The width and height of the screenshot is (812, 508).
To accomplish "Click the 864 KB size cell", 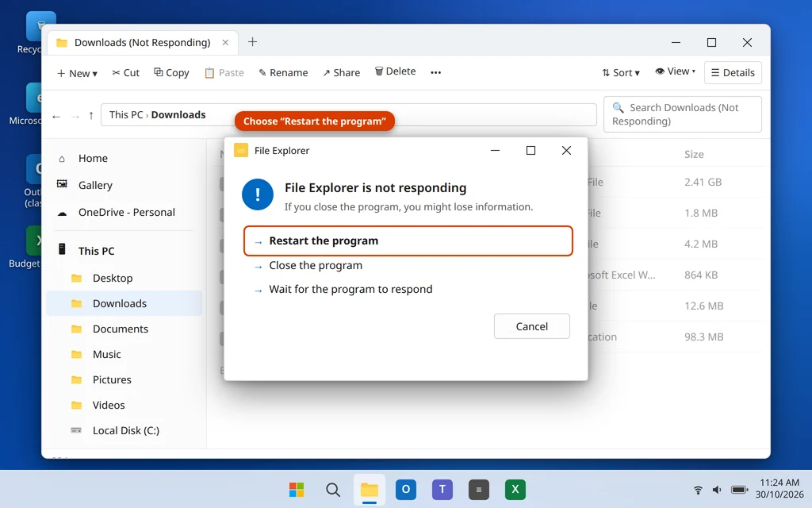I will tap(701, 275).
